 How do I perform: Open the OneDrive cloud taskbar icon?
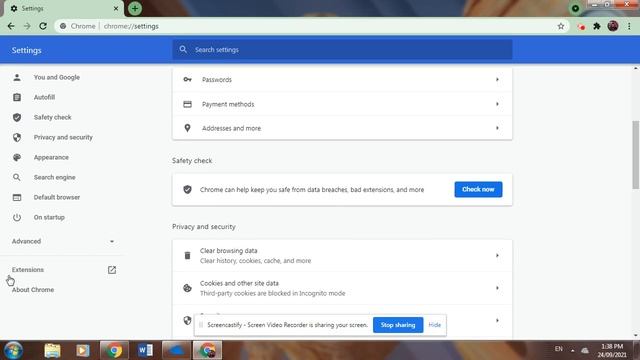176,350
